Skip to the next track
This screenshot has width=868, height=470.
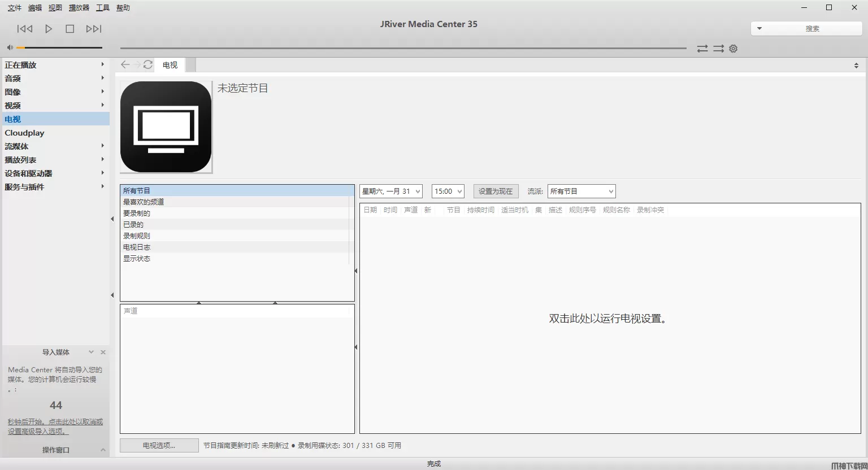[94, 29]
